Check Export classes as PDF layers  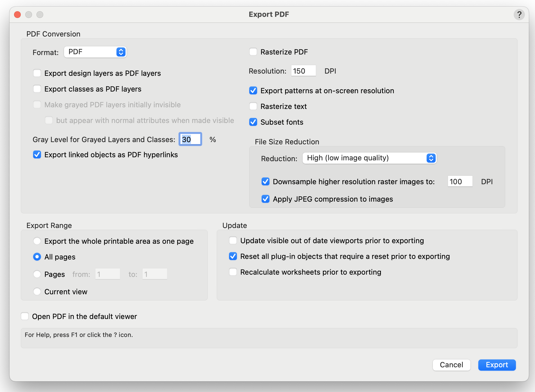[37, 89]
